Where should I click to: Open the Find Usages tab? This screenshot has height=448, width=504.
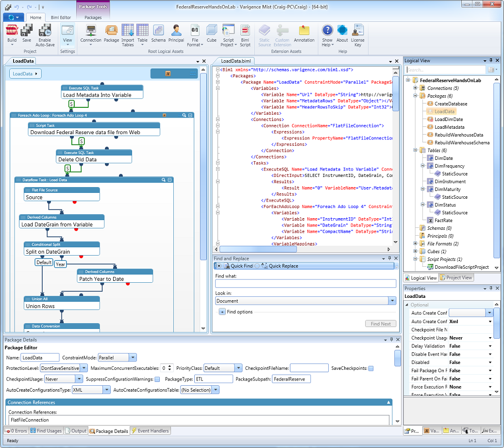tap(46, 431)
